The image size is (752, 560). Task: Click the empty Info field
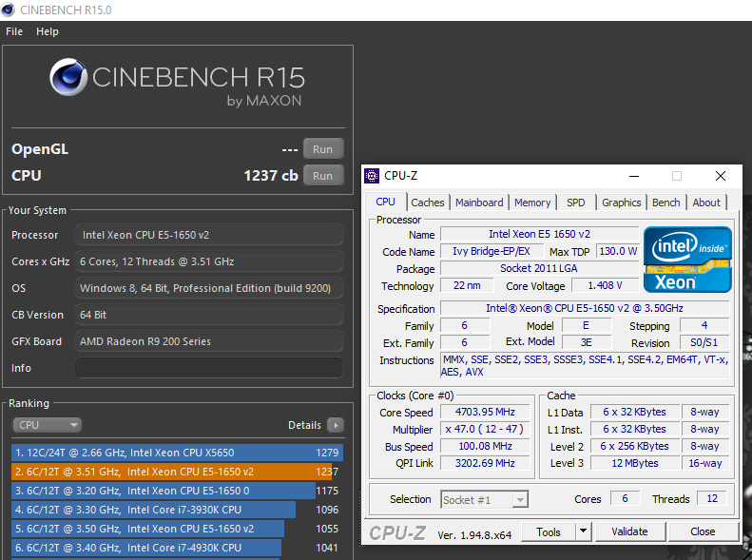pyautogui.click(x=209, y=368)
